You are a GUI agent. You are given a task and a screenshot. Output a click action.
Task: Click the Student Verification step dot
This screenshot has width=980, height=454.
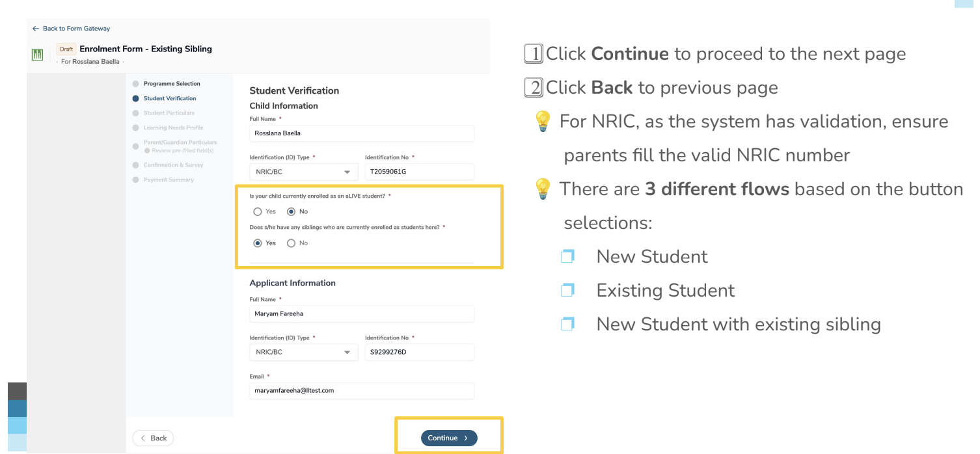(135, 99)
